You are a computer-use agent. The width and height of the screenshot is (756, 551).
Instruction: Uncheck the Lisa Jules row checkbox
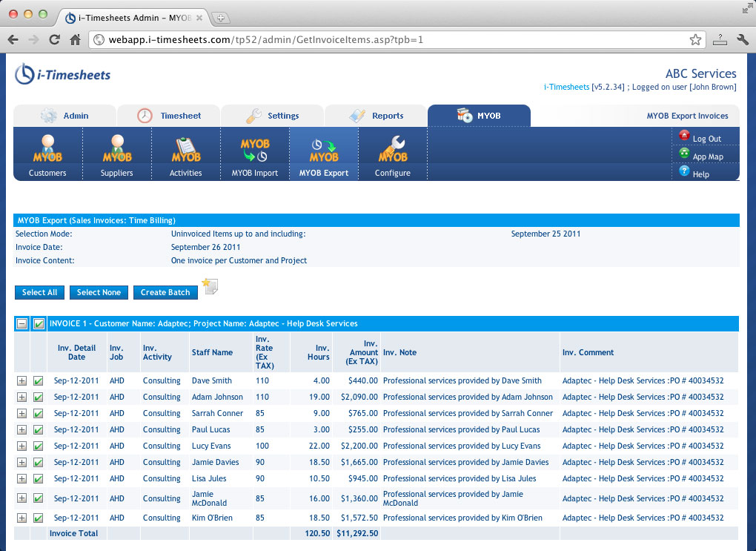[38, 478]
